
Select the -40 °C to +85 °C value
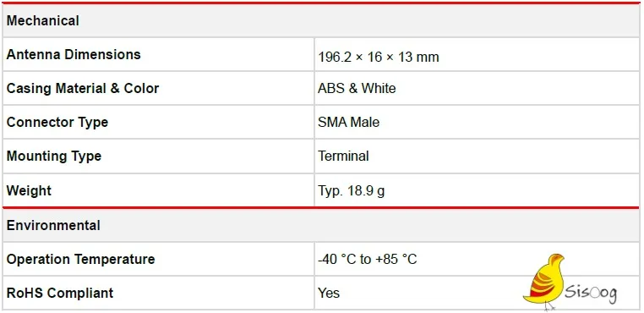click(367, 259)
